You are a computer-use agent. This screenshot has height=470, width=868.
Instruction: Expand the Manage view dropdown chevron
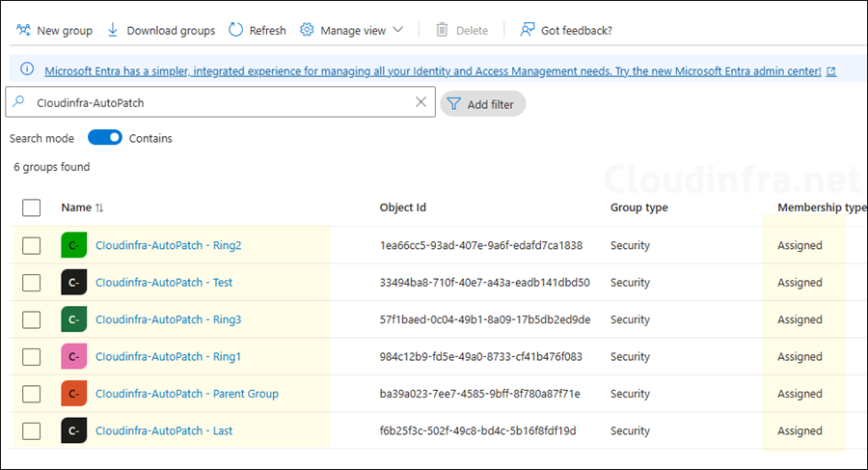(x=398, y=30)
